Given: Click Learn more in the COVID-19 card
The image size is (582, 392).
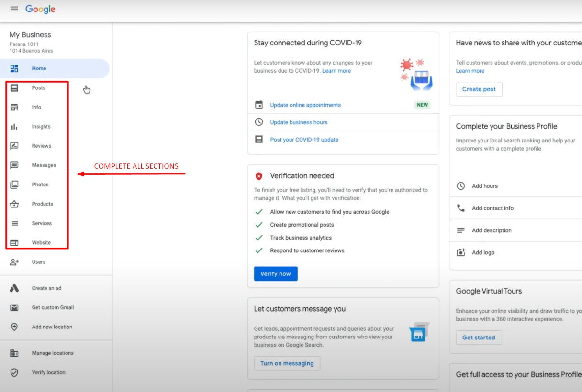Looking at the screenshot, I should pos(336,71).
